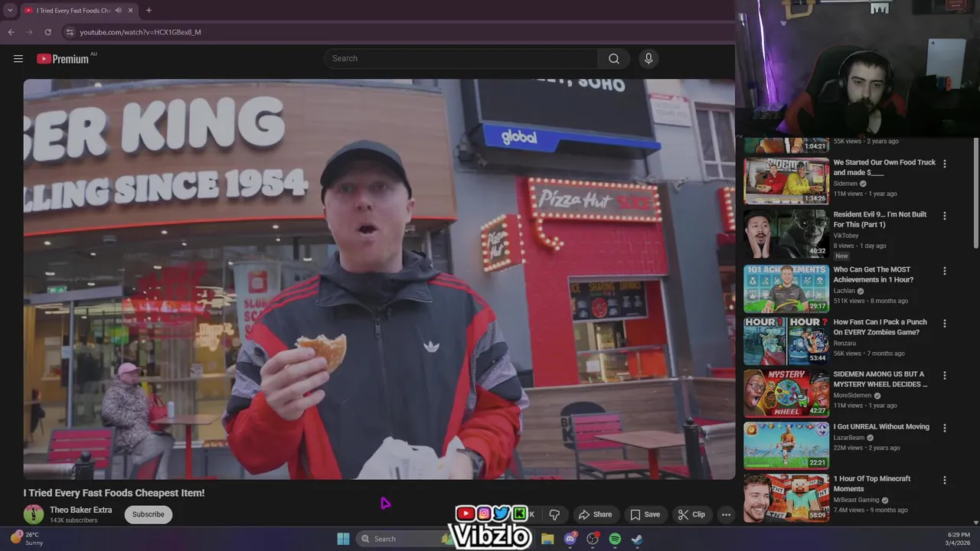
Task: Open Theo Baker Extra channel name link
Action: point(81,510)
